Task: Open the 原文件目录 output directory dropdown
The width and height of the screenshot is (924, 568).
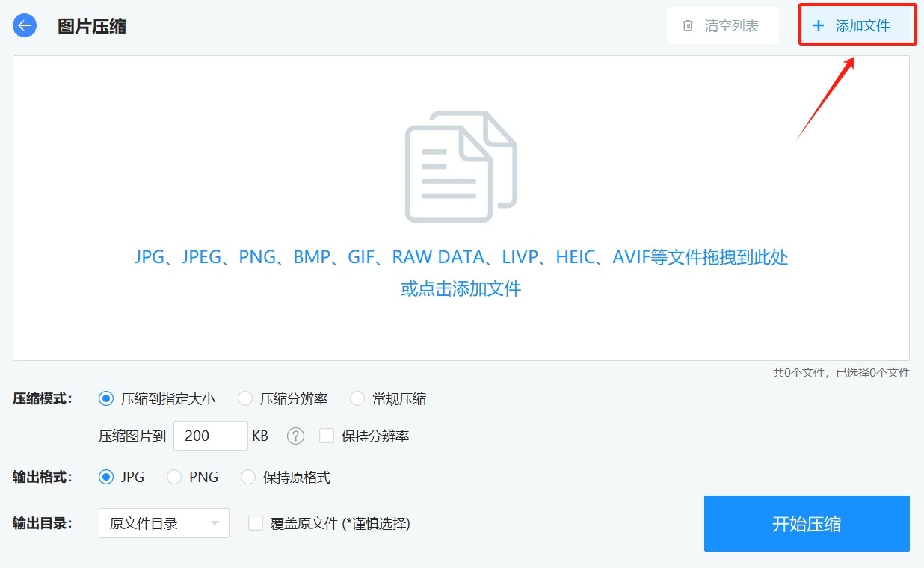Action: coord(153,524)
